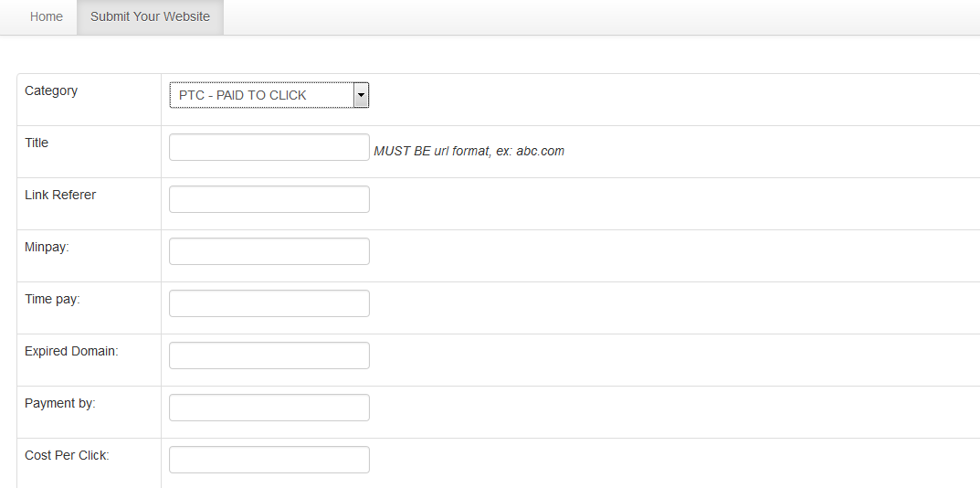Image resolution: width=980 pixels, height=488 pixels.
Task: Click inside the Payment by field
Action: click(x=269, y=408)
